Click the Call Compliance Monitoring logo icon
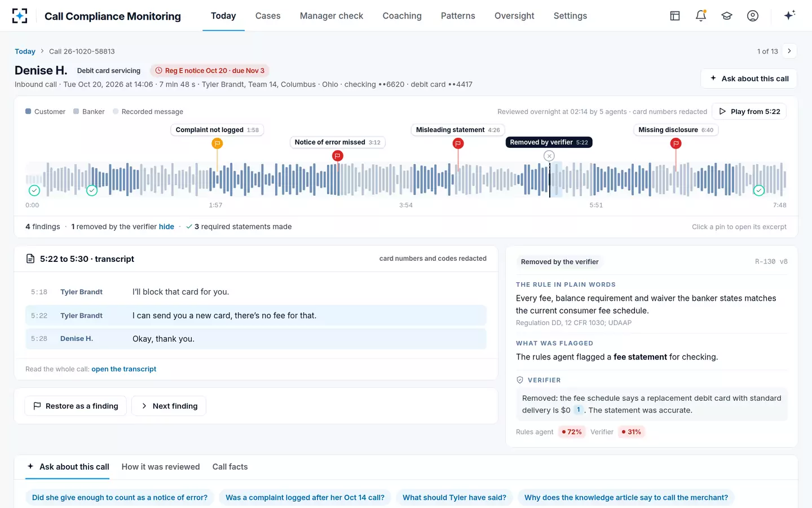This screenshot has width=812, height=508. tap(20, 16)
